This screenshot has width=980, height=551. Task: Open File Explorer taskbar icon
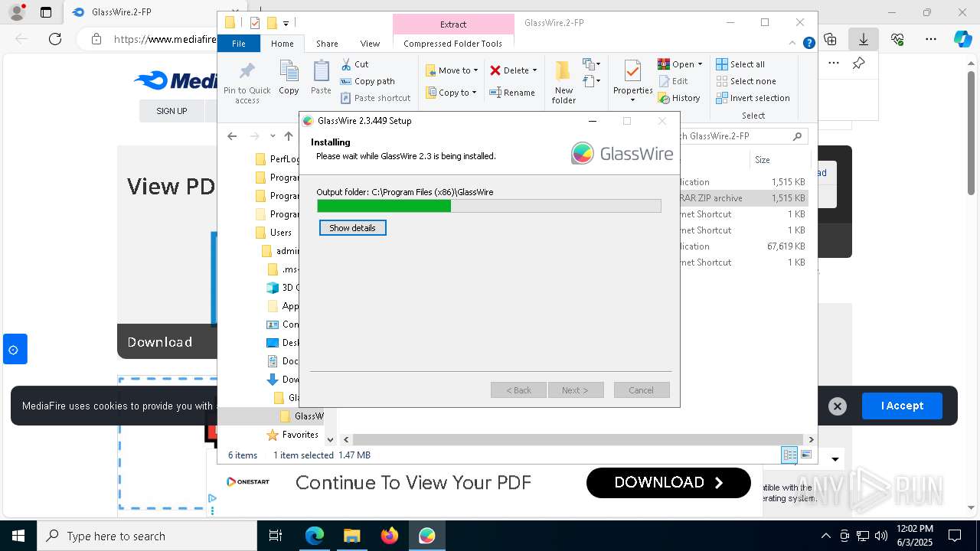pos(351,536)
